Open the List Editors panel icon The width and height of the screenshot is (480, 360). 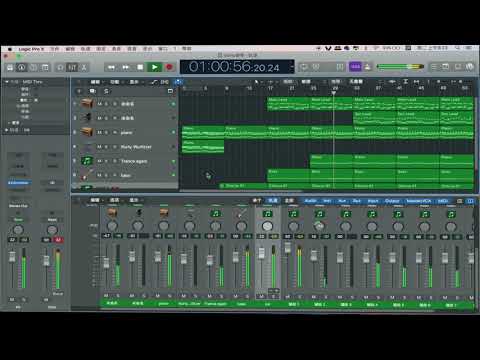pyautogui.click(x=434, y=67)
